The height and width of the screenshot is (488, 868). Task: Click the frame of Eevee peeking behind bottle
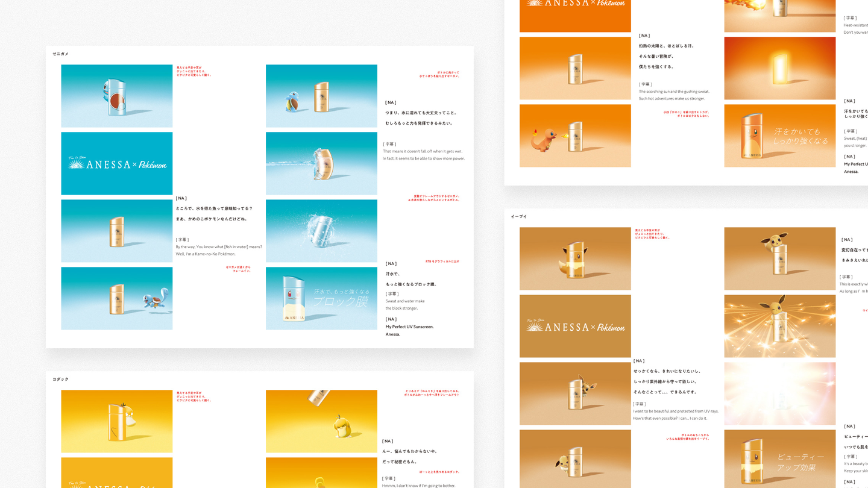coord(575,393)
